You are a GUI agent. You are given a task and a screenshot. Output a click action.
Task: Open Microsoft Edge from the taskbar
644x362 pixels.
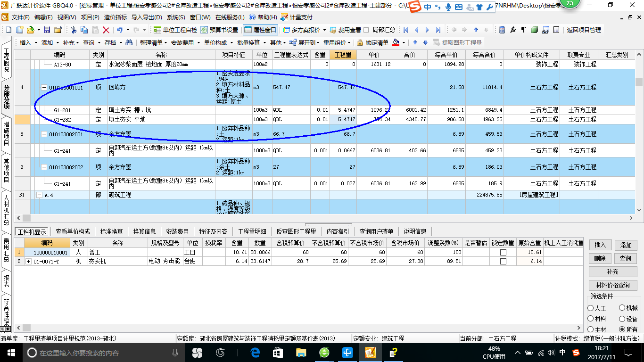tap(256, 353)
